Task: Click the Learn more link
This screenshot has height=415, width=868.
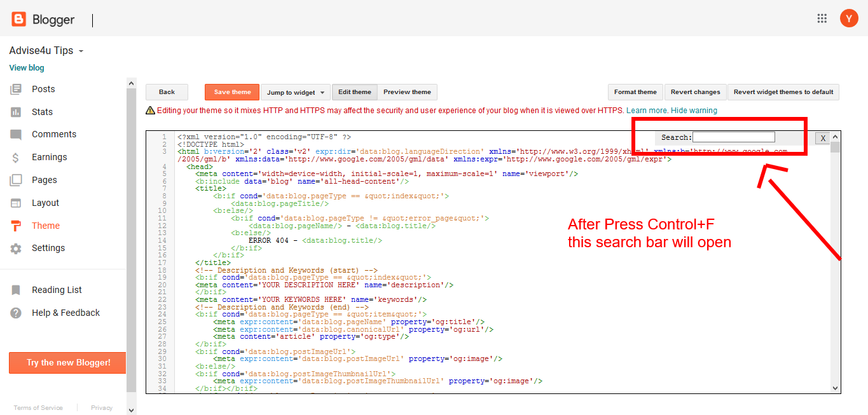Action: click(647, 111)
